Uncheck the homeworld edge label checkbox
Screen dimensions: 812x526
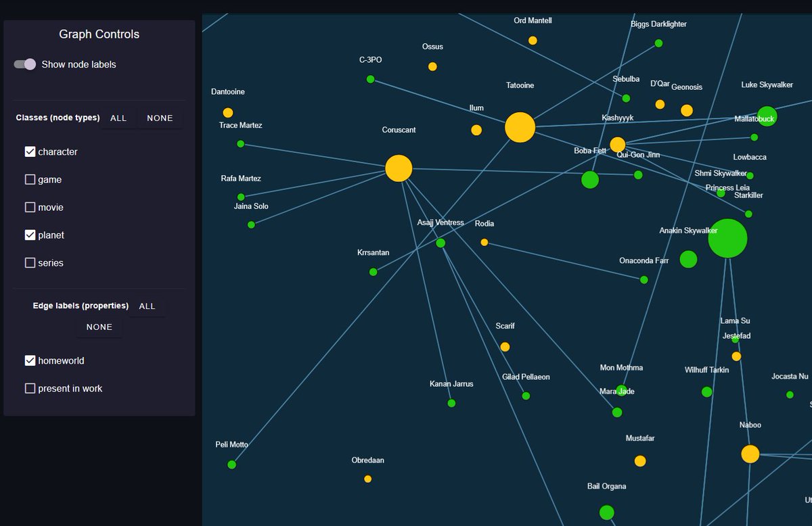(x=30, y=360)
